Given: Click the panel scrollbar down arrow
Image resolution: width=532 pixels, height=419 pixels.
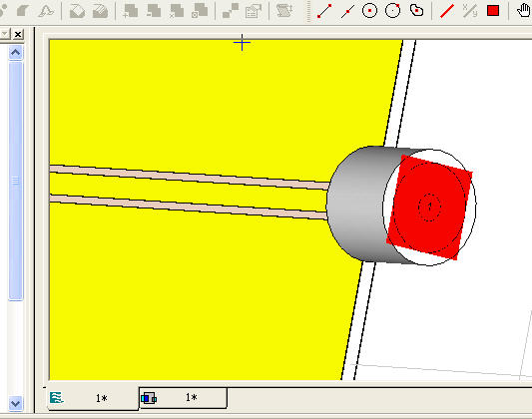Looking at the screenshot, I should (16, 403).
